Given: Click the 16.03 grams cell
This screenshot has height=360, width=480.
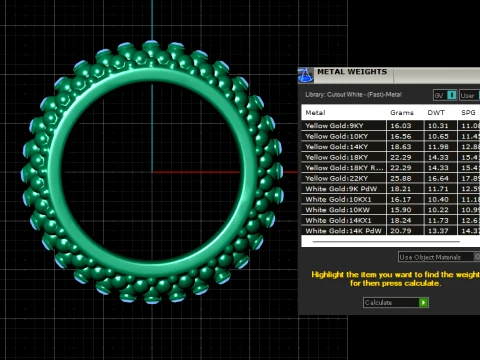Looking at the screenshot, I should pyautogui.click(x=405, y=126).
